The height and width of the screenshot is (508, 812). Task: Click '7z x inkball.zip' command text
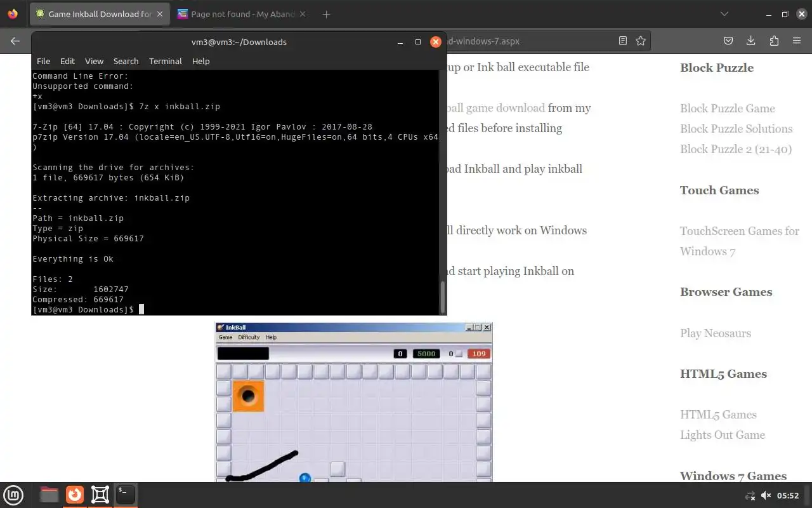point(180,106)
